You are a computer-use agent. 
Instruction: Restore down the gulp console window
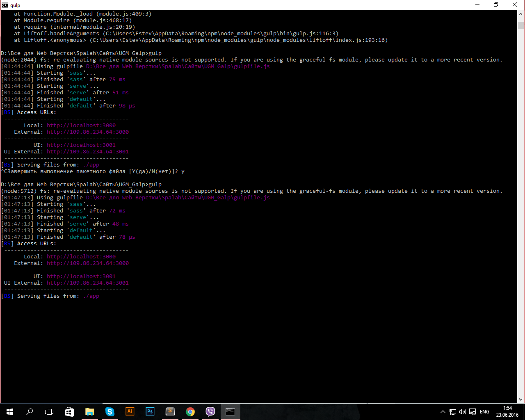coord(496,5)
